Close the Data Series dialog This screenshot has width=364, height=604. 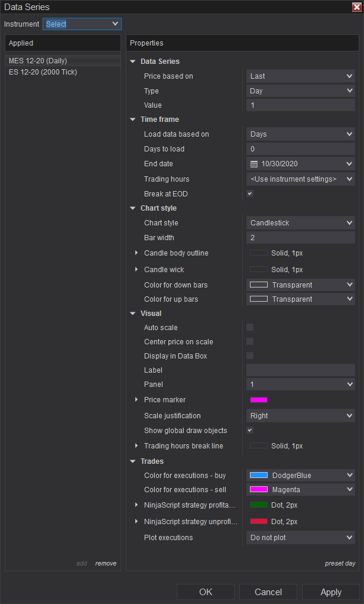tap(356, 7)
